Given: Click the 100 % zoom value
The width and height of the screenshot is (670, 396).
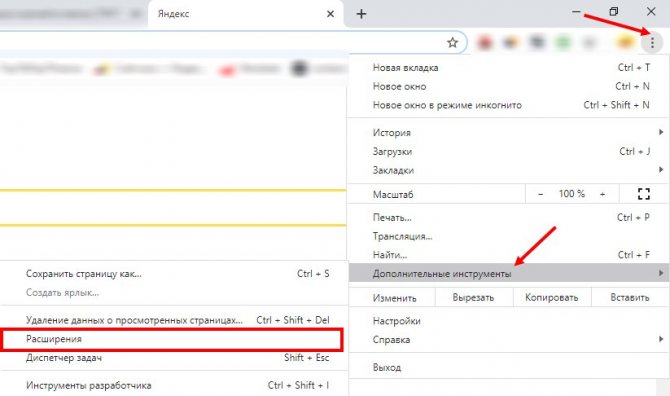Looking at the screenshot, I should [x=572, y=194].
